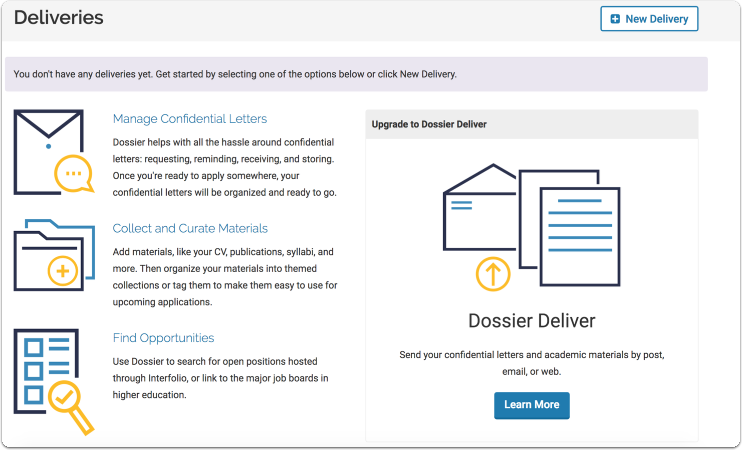The width and height of the screenshot is (742, 450).
Task: Click the Learn More button
Action: pos(531,405)
